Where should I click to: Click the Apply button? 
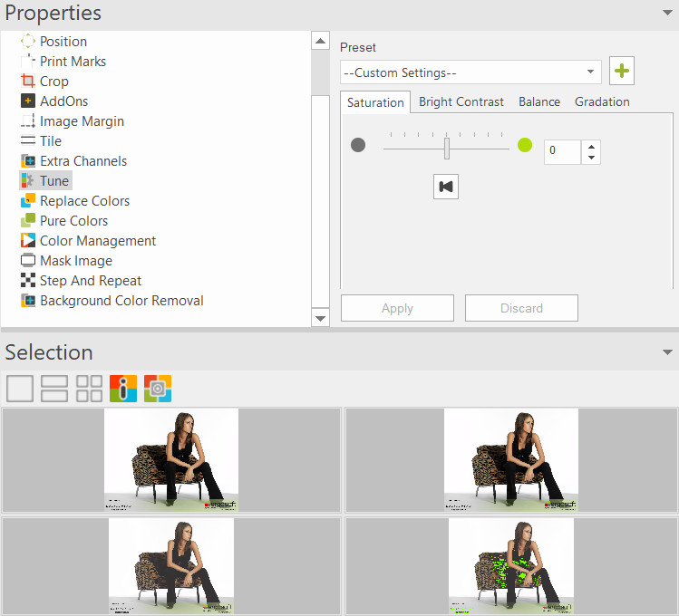pyautogui.click(x=397, y=308)
